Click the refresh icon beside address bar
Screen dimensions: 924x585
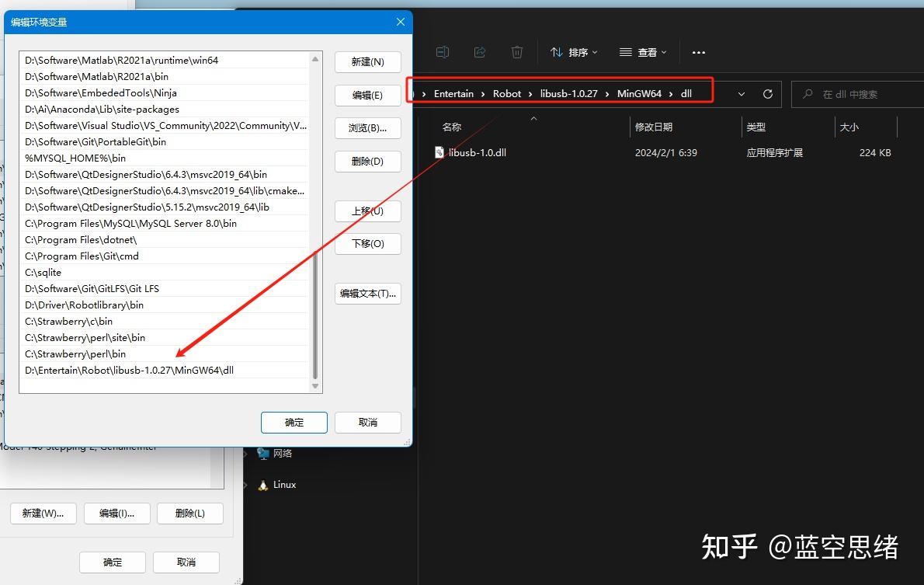tap(768, 94)
